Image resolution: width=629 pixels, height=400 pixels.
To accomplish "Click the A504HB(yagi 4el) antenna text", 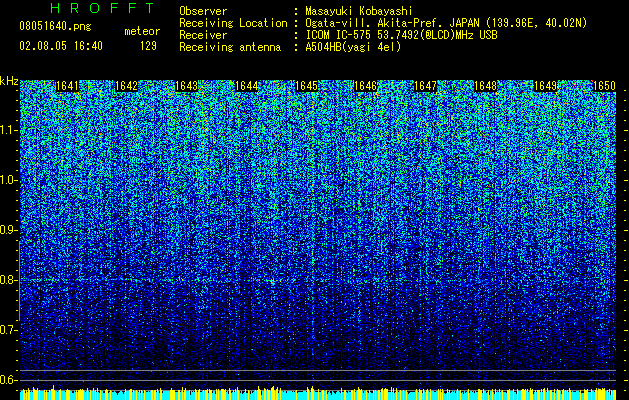I will [353, 47].
